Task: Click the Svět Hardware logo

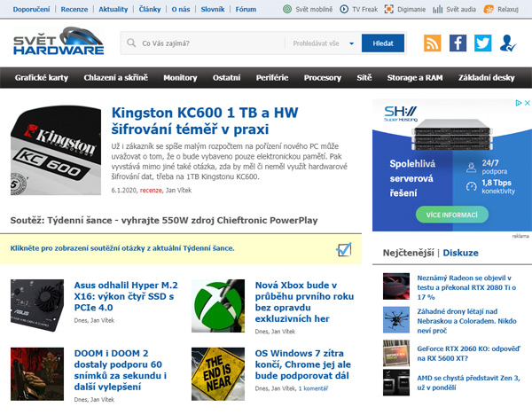Action: click(x=59, y=43)
